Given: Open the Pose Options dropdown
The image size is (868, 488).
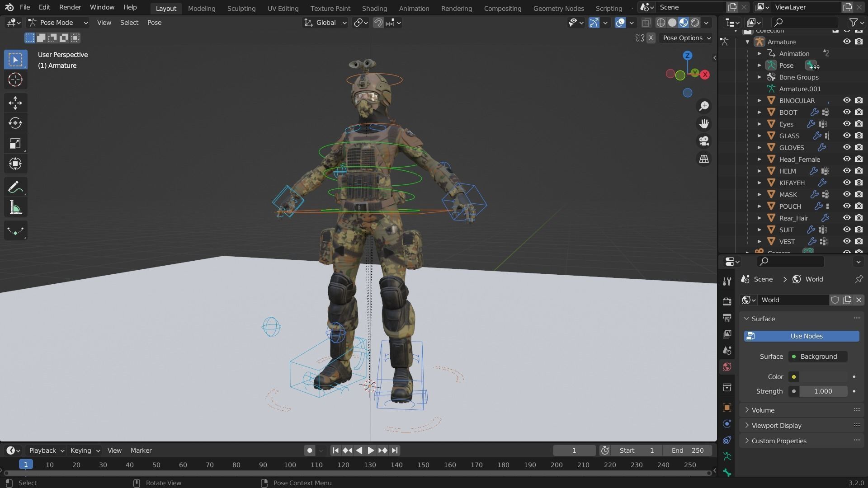Looking at the screenshot, I should [686, 38].
